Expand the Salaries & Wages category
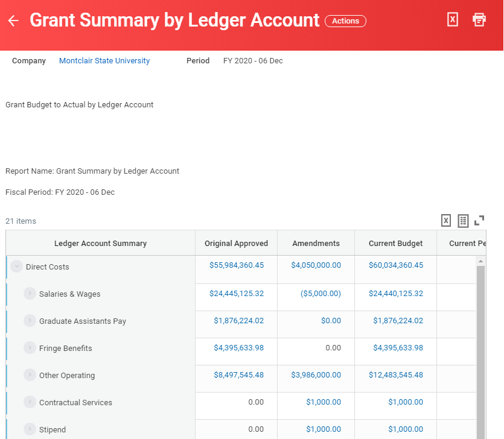 (30, 294)
